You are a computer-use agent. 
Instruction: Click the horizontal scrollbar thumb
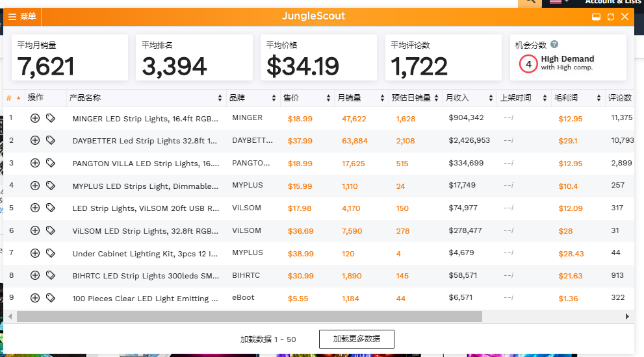point(250,316)
